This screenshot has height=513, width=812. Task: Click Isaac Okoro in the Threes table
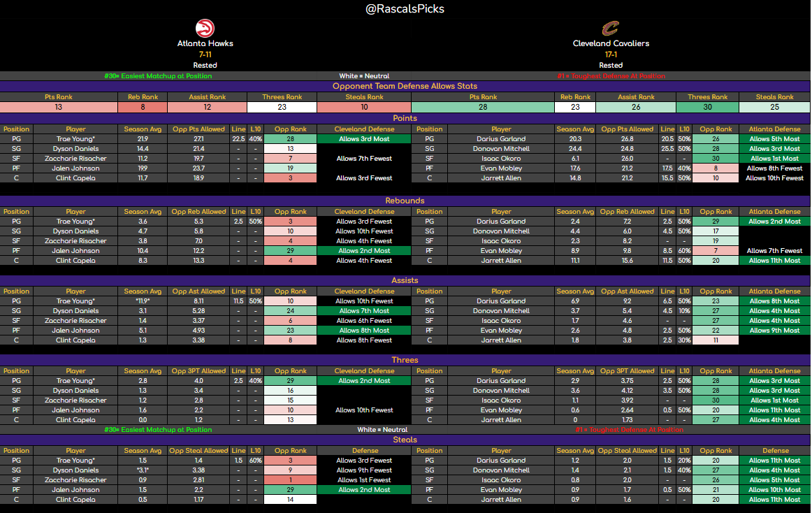(501, 400)
